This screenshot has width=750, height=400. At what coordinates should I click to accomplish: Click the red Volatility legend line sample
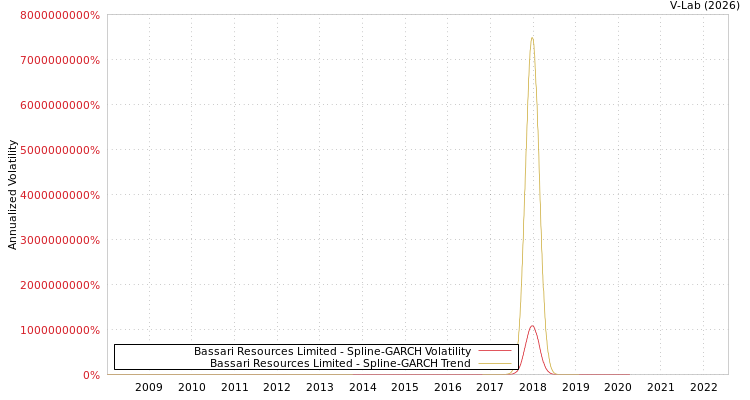495,351
